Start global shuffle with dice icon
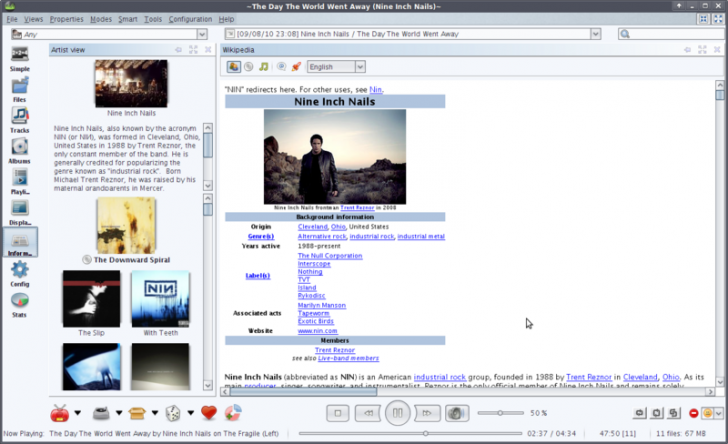The width and height of the screenshot is (728, 444). point(173,413)
